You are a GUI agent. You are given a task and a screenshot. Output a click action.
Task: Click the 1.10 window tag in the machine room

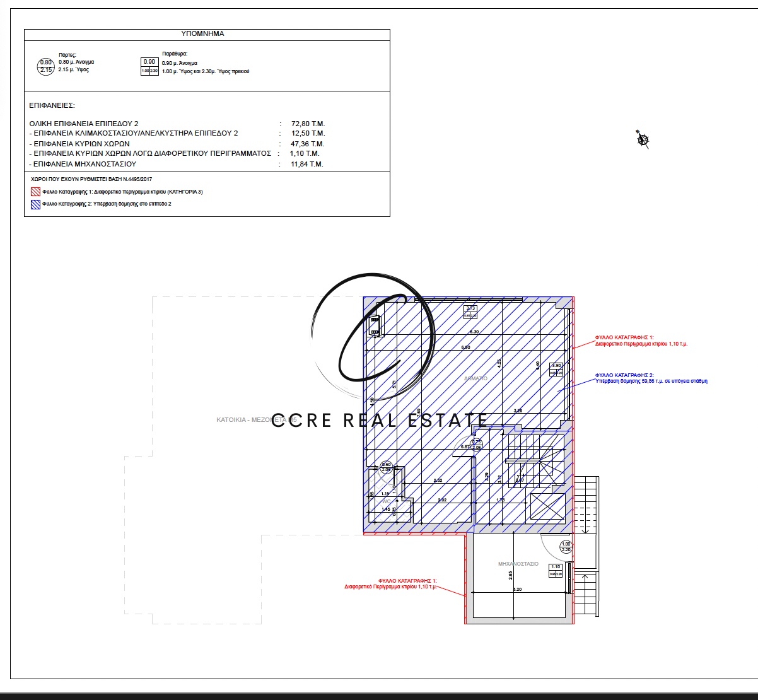coord(556,570)
